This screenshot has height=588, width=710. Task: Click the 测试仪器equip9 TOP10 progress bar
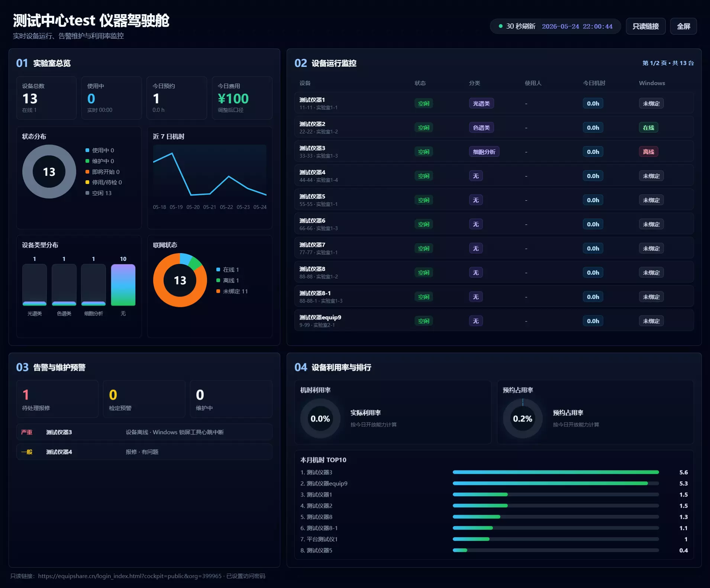(x=555, y=483)
